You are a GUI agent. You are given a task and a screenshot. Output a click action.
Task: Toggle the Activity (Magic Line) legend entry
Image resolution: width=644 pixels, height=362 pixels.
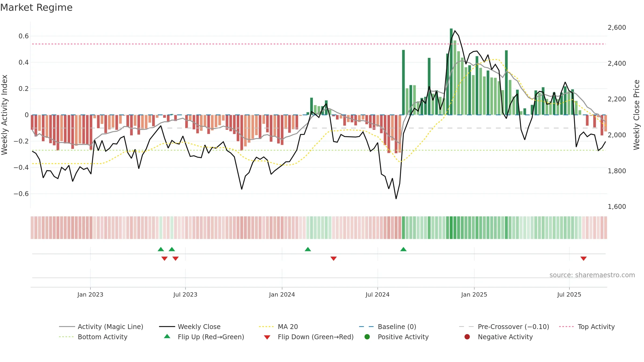pyautogui.click(x=101, y=327)
